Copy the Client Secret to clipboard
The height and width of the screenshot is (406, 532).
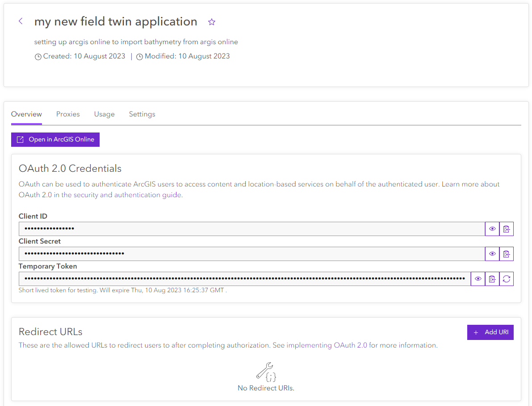(506, 254)
